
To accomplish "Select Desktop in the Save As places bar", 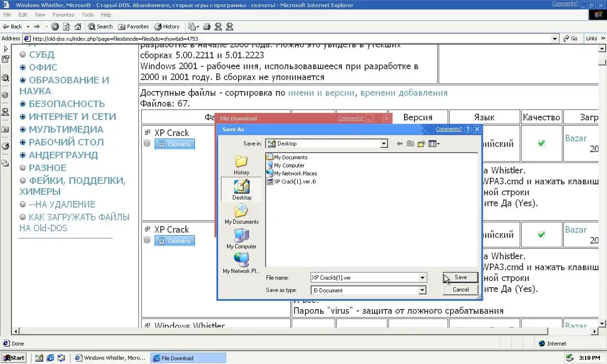I will pos(241,189).
